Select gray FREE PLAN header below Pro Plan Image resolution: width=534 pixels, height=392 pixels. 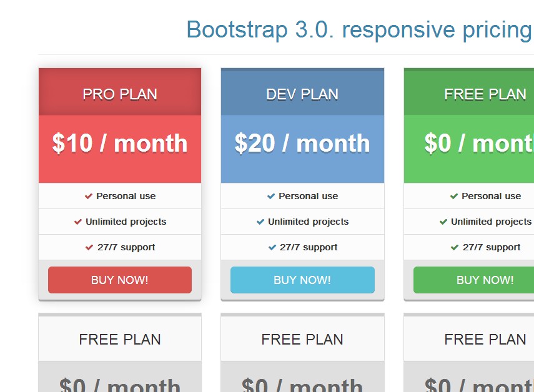120,340
